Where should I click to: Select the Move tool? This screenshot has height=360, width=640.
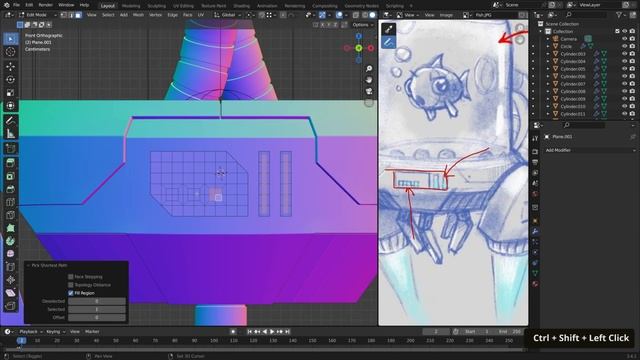[11, 66]
